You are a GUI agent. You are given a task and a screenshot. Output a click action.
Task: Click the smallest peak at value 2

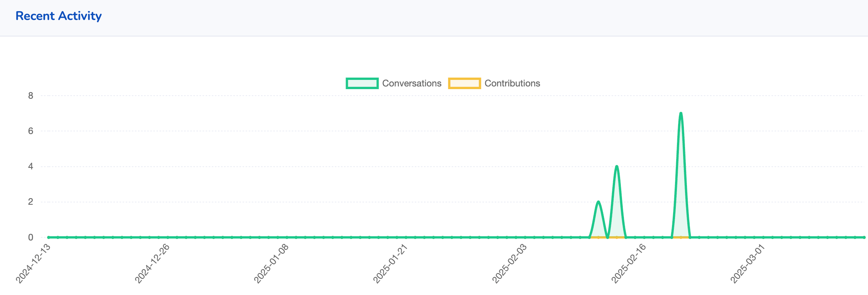[x=598, y=202]
